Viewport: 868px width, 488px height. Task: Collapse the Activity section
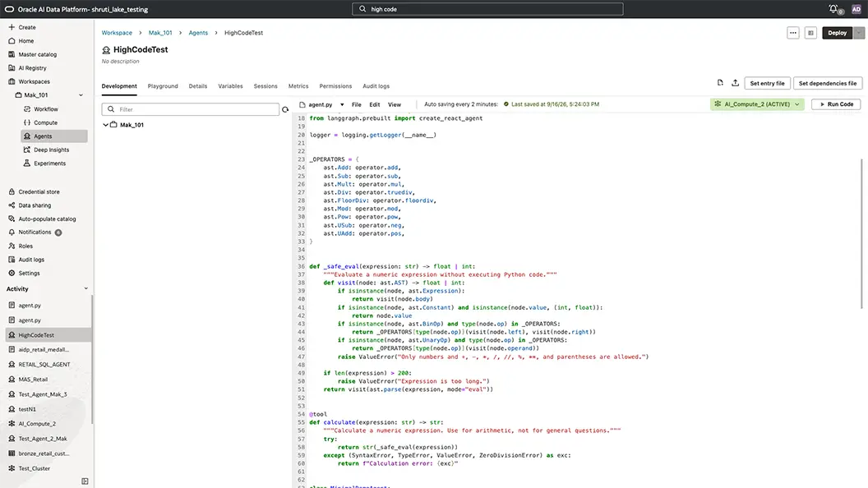(85, 289)
